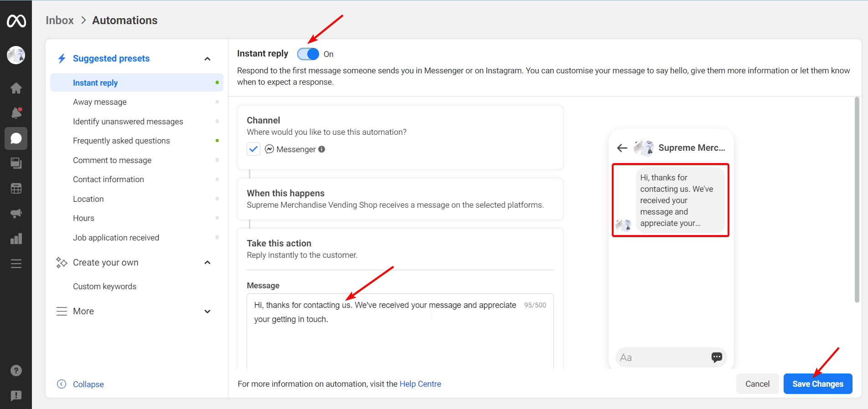The image size is (868, 409).
Task: Click Cancel button
Action: point(757,383)
